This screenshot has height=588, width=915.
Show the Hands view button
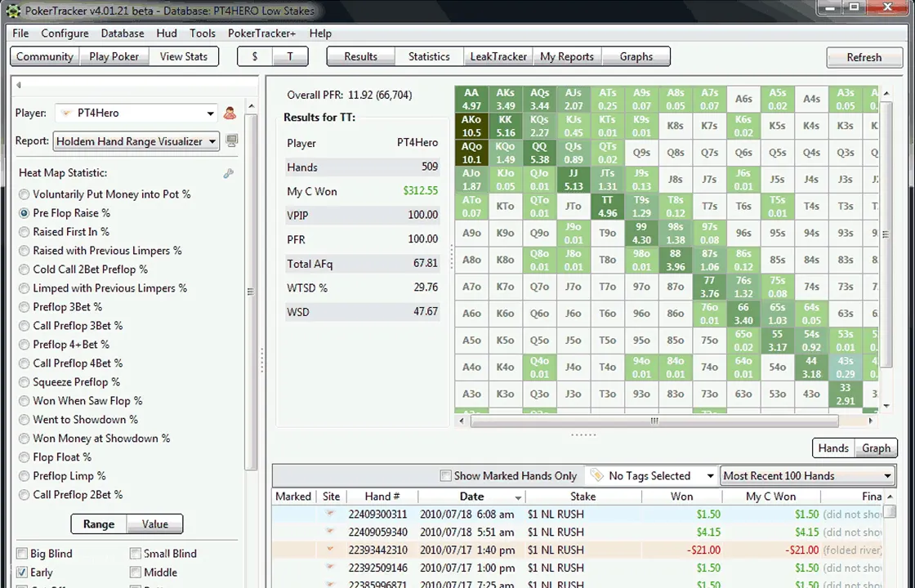point(833,448)
